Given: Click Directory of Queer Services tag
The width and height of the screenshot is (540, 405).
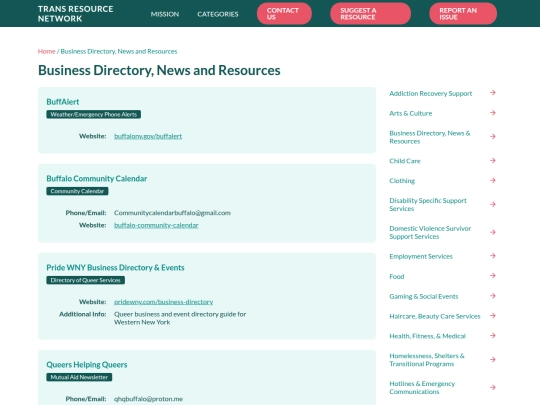Looking at the screenshot, I should (x=85, y=280).
